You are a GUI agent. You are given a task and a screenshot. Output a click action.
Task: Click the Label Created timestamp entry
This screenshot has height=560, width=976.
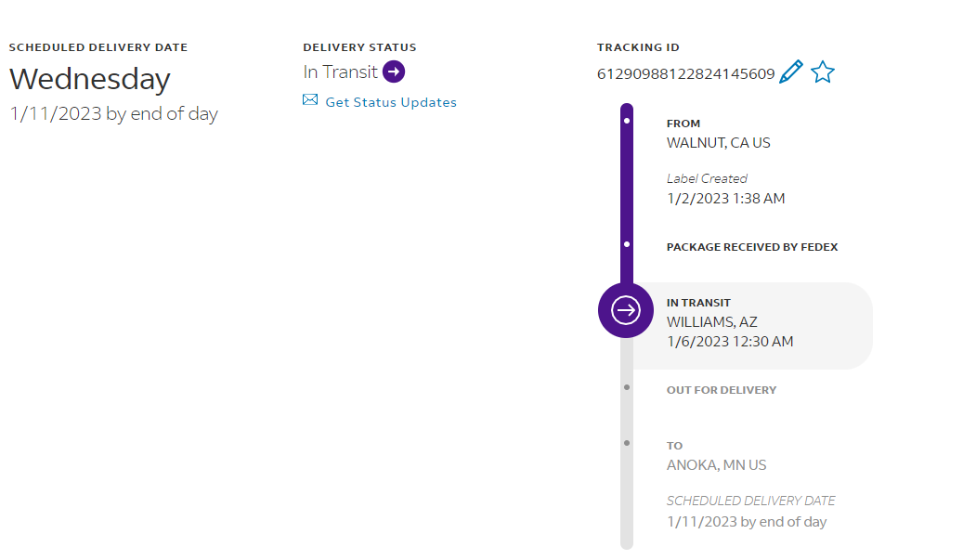[x=726, y=199]
